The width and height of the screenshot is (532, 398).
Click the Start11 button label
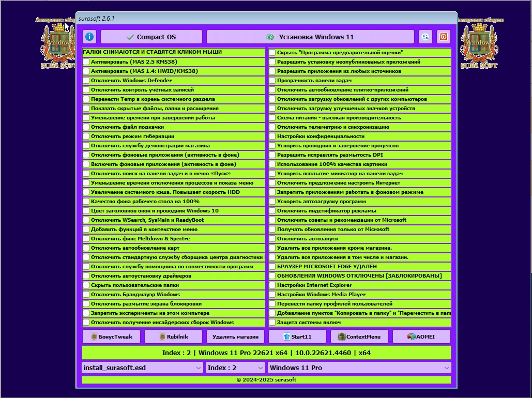(x=301, y=336)
